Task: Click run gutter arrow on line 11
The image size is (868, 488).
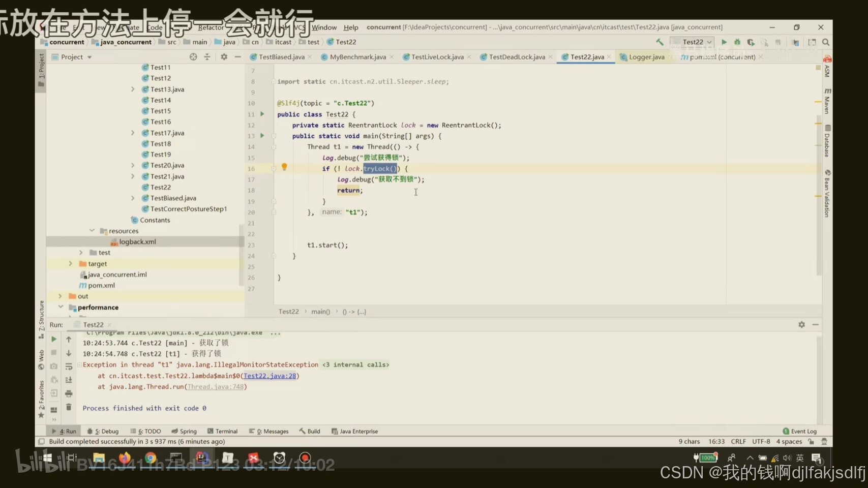Action: tap(262, 114)
